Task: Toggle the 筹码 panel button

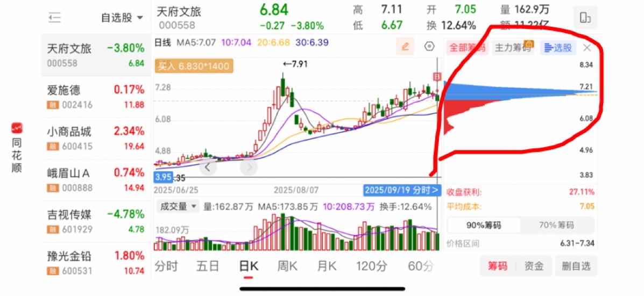Action: click(497, 266)
